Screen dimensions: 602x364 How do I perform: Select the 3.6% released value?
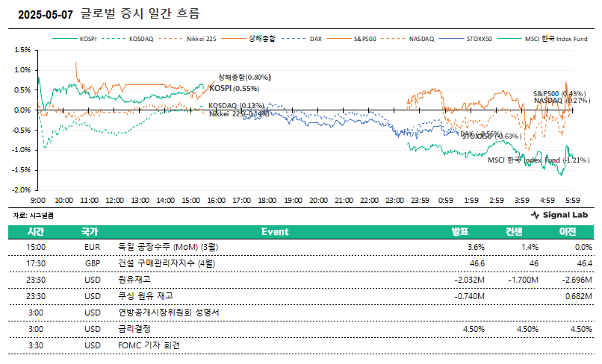[476, 247]
